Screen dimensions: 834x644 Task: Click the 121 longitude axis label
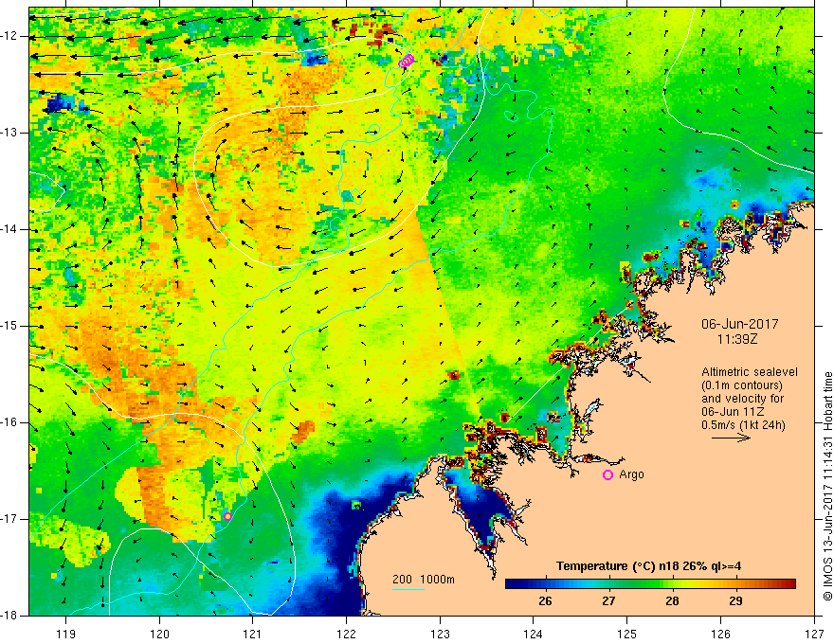pos(253,634)
